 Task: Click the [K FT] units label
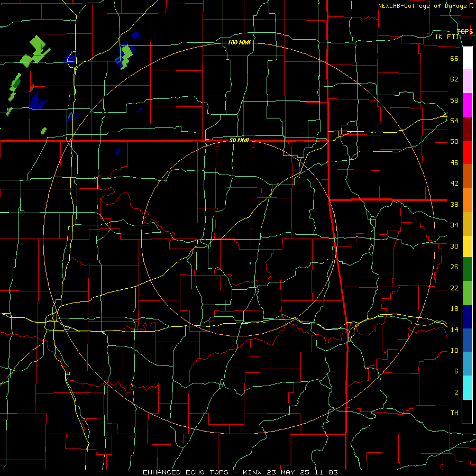[x=447, y=36]
